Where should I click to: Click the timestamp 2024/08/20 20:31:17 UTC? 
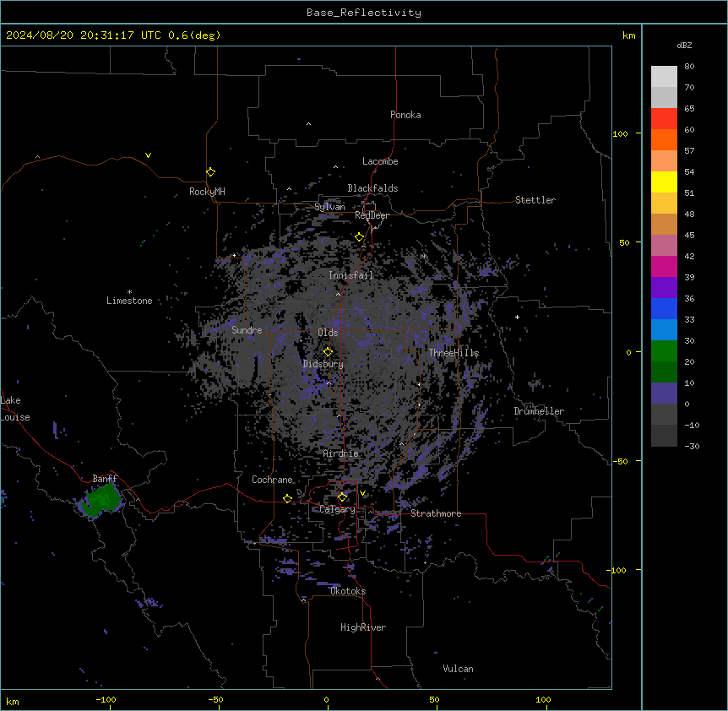click(83, 35)
